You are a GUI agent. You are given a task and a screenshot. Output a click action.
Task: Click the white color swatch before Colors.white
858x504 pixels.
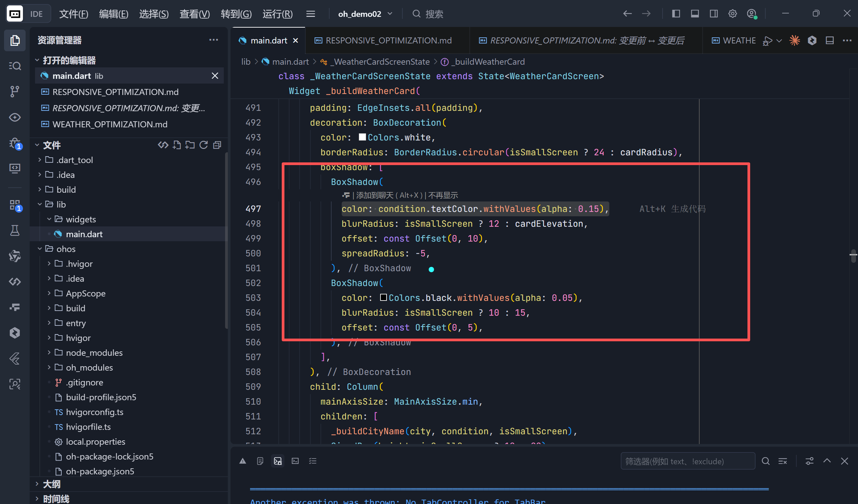[x=362, y=137]
